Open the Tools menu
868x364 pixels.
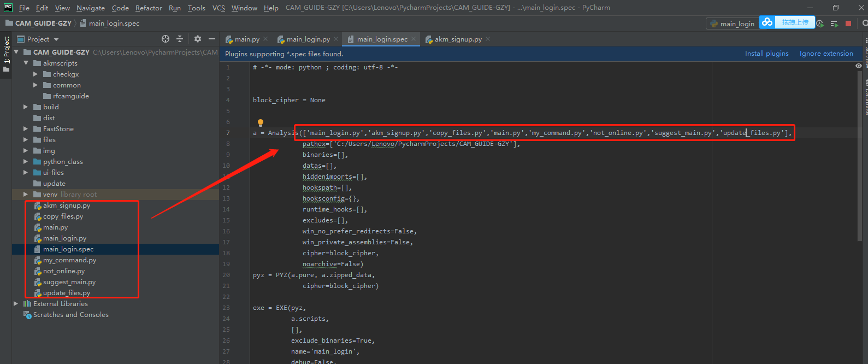pyautogui.click(x=196, y=8)
